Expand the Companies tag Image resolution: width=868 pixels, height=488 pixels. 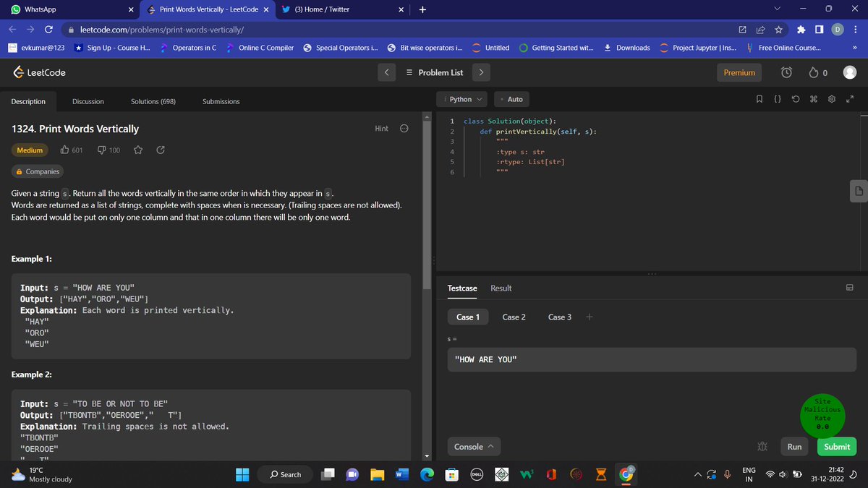click(38, 172)
